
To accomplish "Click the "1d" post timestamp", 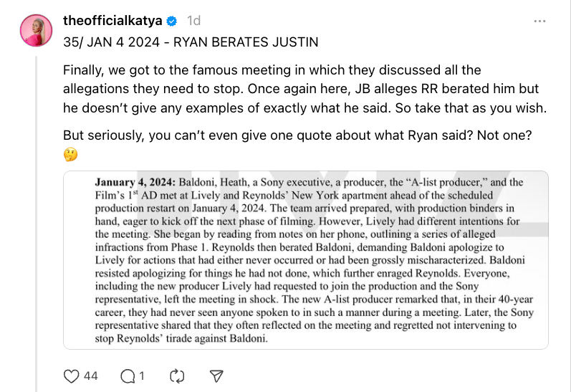I will (x=193, y=21).
